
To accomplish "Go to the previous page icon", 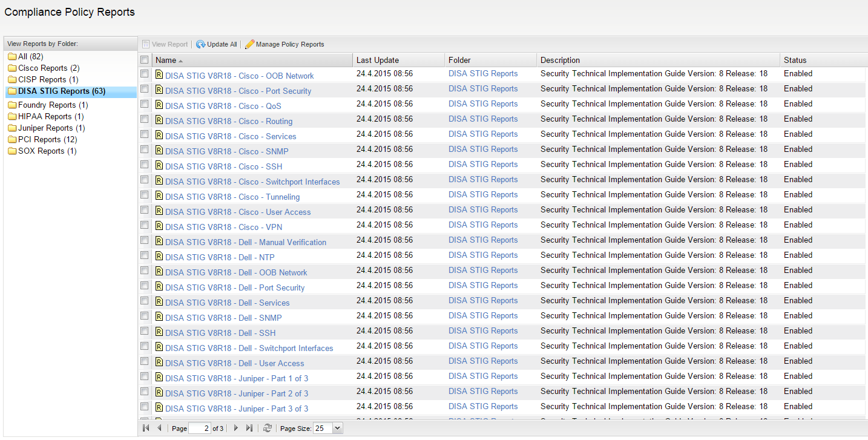I will pos(160,428).
